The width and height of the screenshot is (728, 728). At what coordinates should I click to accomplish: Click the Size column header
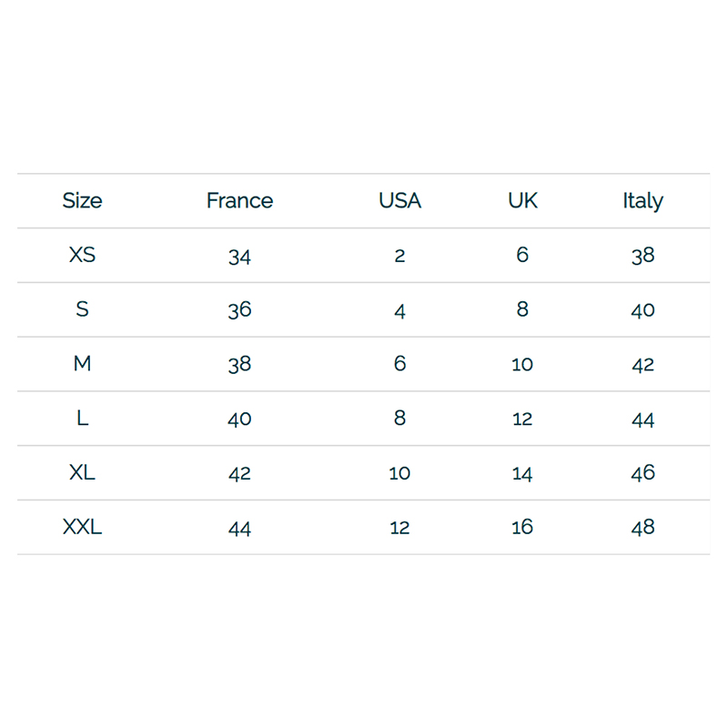coord(82,200)
